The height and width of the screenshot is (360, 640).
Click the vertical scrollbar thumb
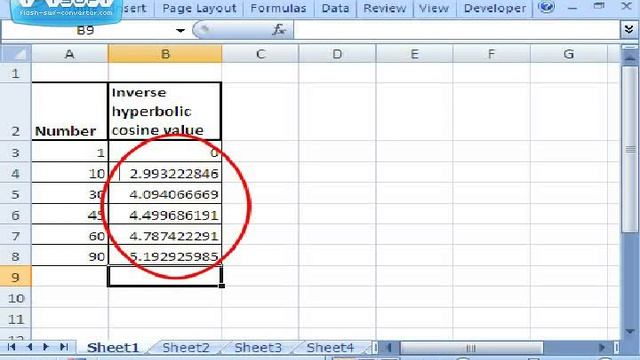[629, 149]
